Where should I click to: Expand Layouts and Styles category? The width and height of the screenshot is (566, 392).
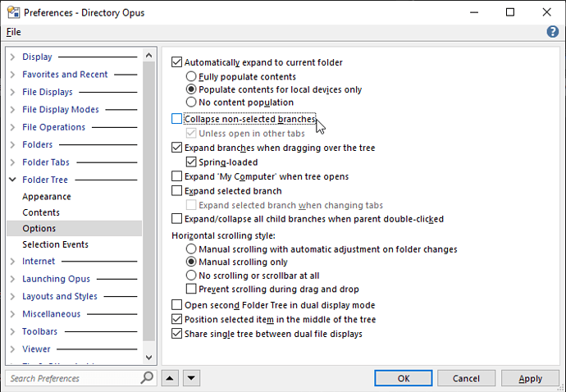point(12,296)
